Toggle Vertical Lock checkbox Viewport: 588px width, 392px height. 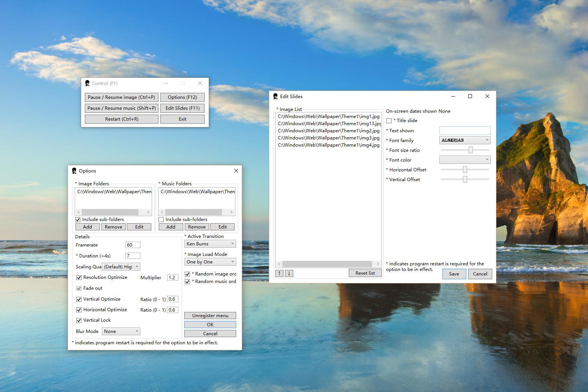79,320
